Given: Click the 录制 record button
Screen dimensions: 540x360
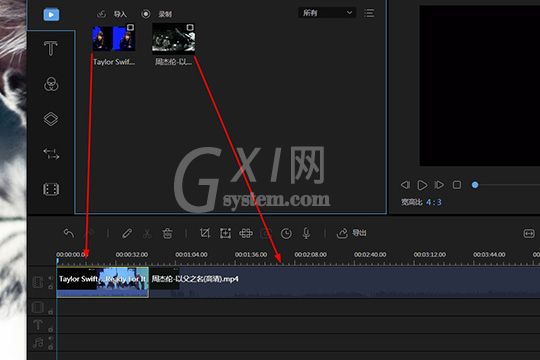Looking at the screenshot, I should (x=156, y=14).
